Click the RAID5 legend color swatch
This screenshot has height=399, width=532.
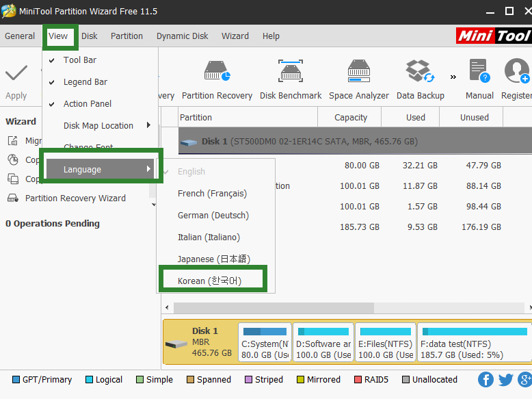point(358,379)
